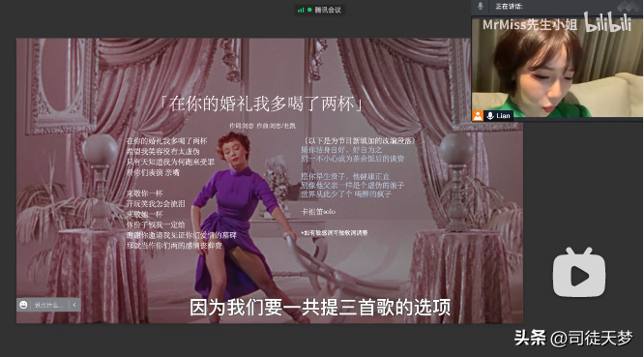This screenshot has width=644, height=357.
Task: Check the signal strength bars icon
Action: click(x=301, y=10)
